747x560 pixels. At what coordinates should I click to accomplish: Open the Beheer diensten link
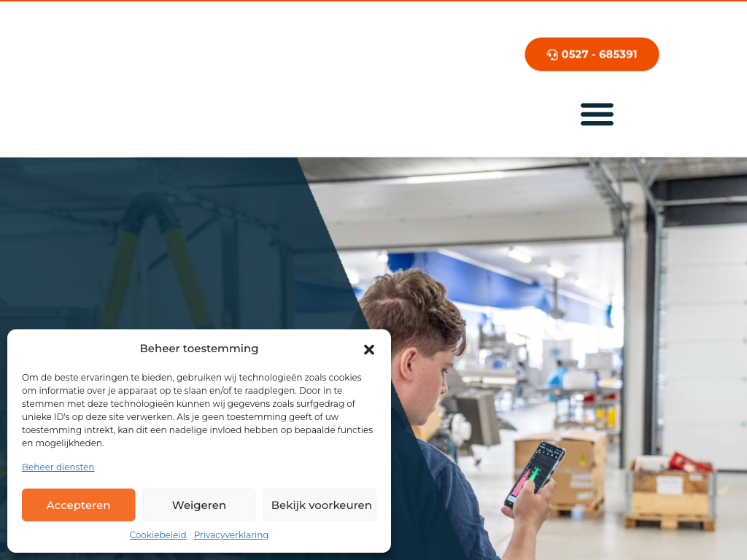point(58,467)
